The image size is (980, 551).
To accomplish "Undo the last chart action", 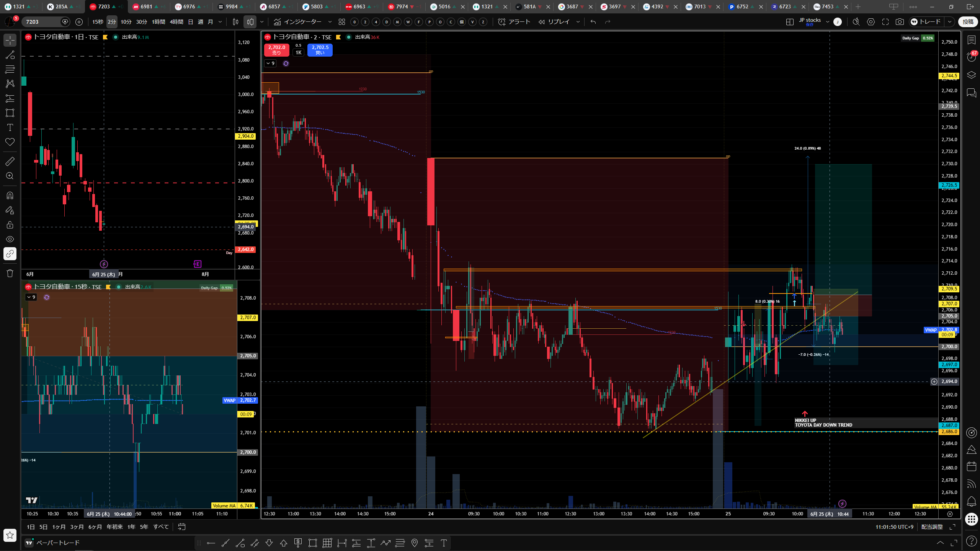I will (593, 22).
